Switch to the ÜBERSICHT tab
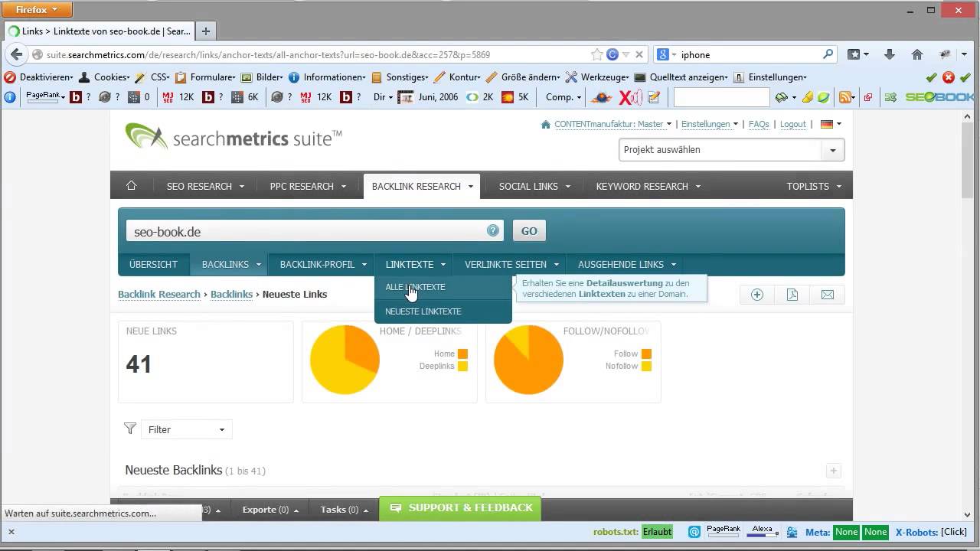The image size is (980, 551). [153, 264]
